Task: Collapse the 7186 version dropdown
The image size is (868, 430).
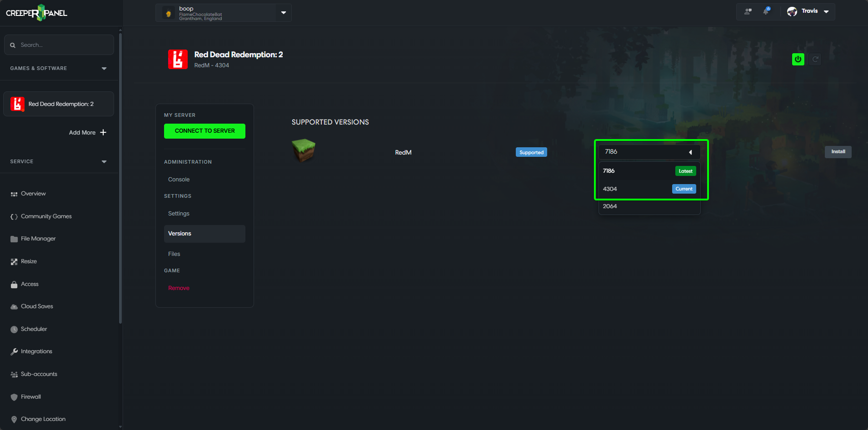Action: coord(649,152)
